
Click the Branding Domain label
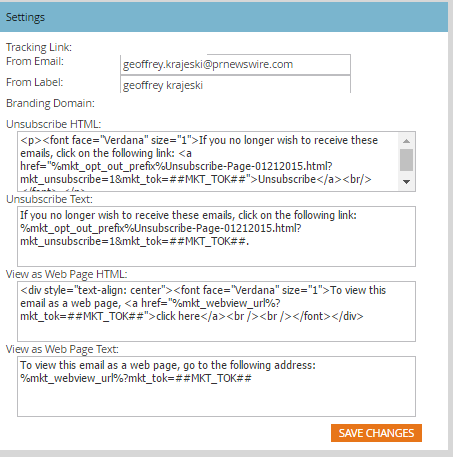click(50, 103)
